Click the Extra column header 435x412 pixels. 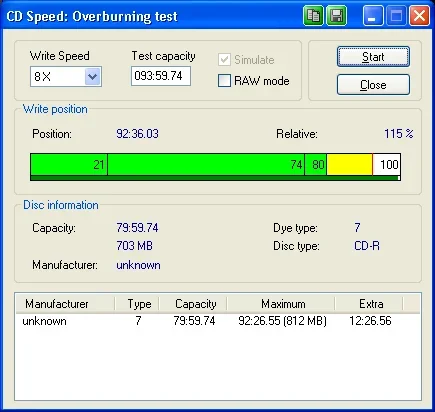click(x=369, y=304)
